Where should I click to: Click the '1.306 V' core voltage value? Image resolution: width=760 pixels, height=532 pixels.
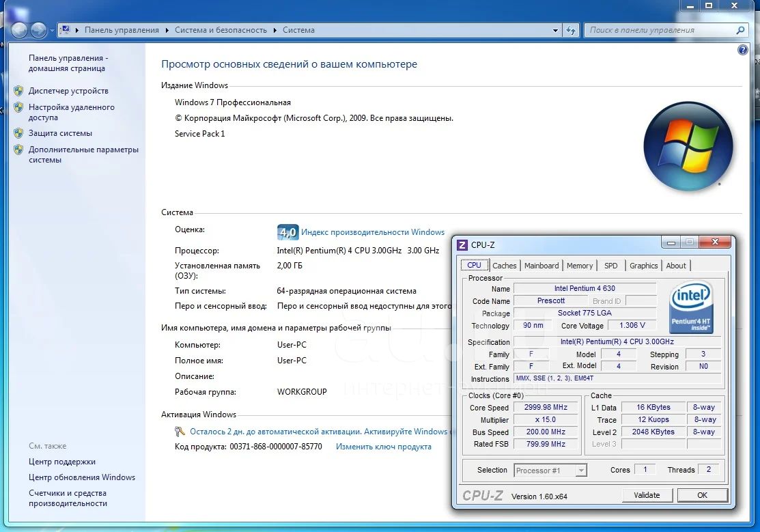632,325
